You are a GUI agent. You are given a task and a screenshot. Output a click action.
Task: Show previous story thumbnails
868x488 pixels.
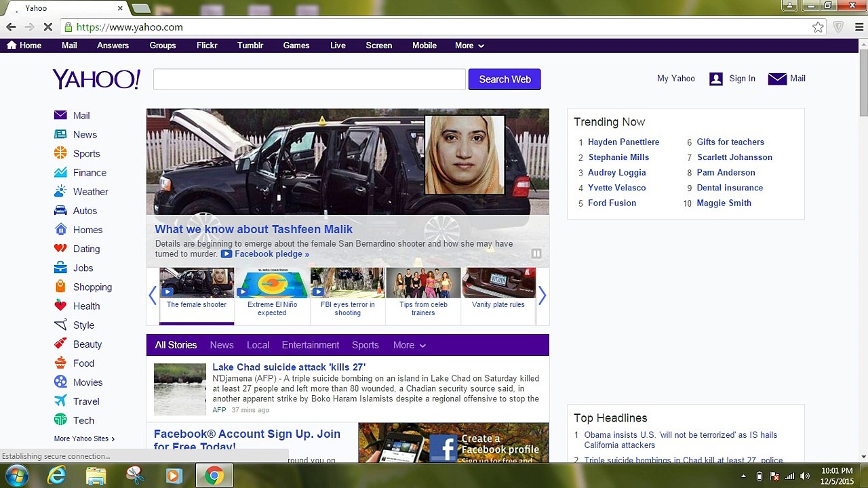tap(153, 296)
